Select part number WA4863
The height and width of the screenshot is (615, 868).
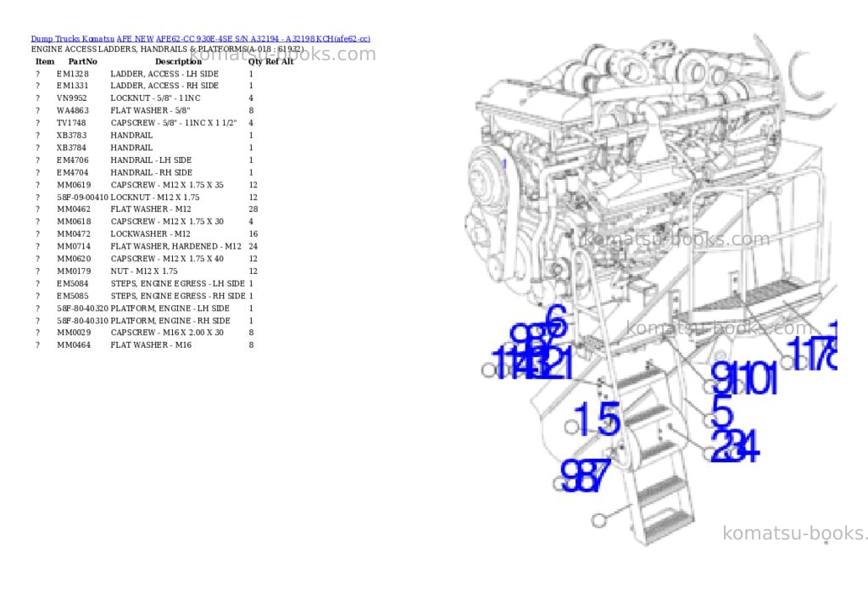click(x=73, y=111)
